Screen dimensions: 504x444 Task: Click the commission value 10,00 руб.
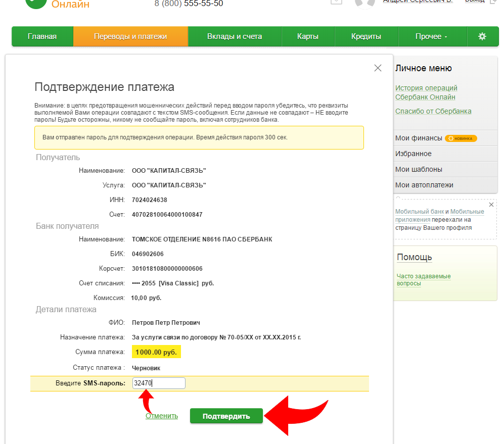pos(146,298)
